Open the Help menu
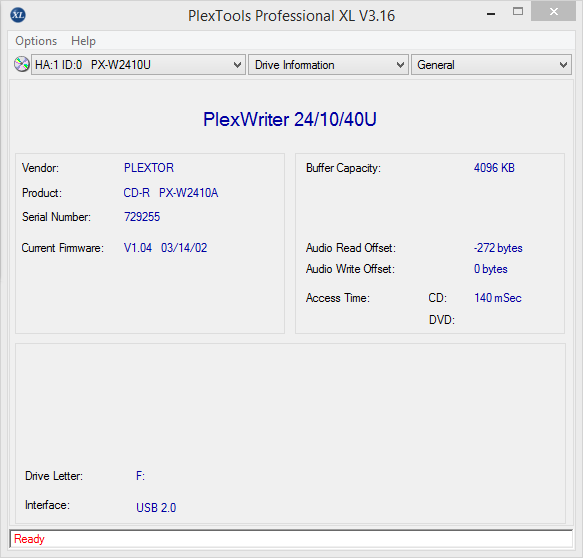Screen dimensions: 583x558 83,41
